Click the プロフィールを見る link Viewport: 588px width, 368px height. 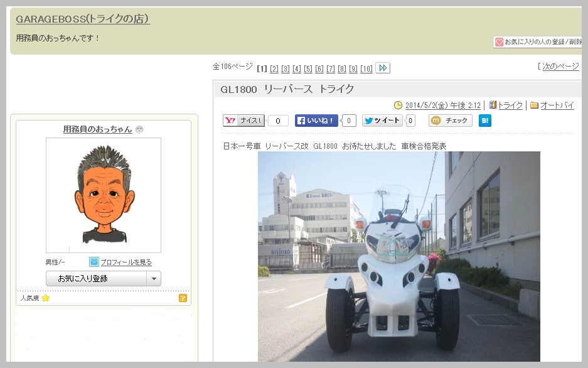pyautogui.click(x=126, y=262)
